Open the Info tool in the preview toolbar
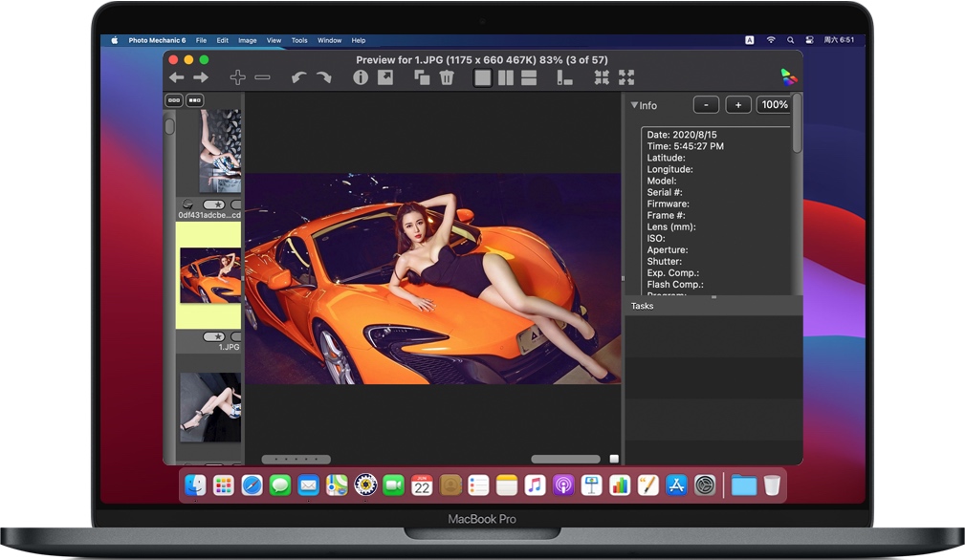The width and height of the screenshot is (965, 560). [360, 76]
